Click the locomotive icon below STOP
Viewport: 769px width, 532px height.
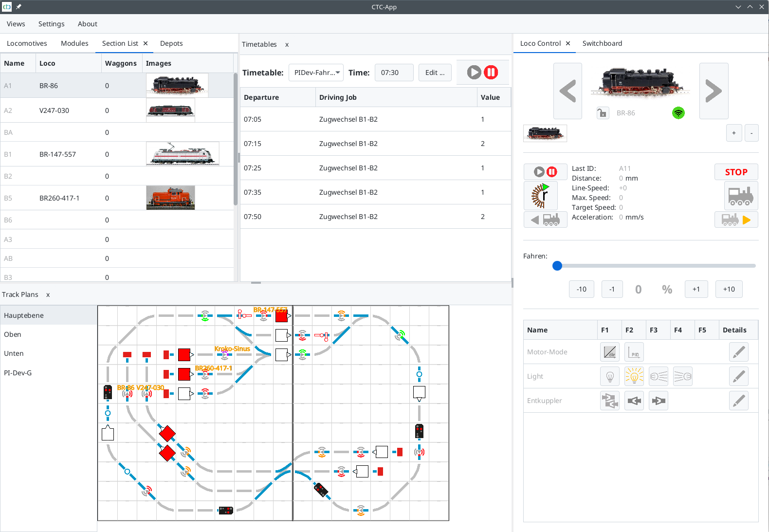point(740,196)
